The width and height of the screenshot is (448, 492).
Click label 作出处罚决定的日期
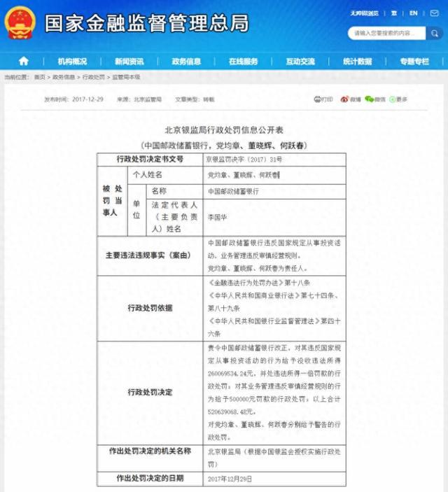tap(150, 478)
